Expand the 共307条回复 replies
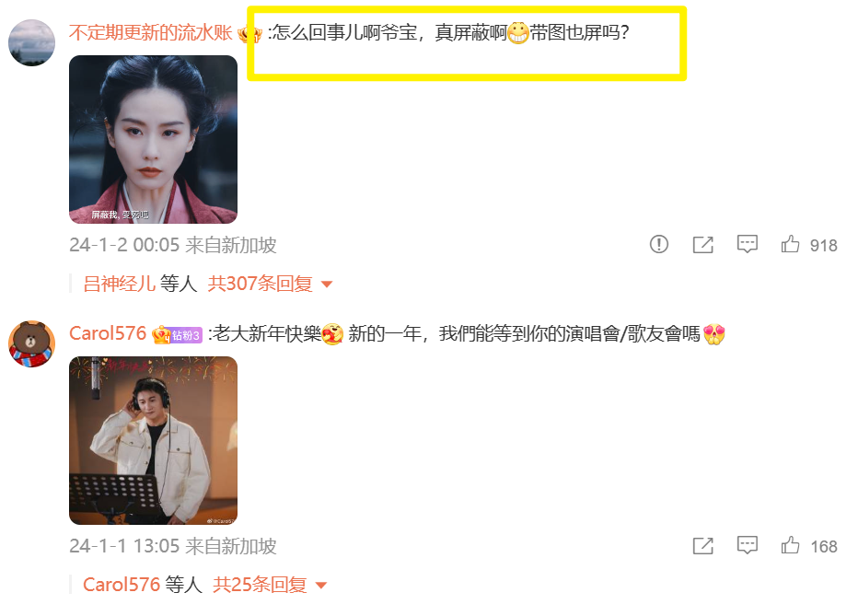This screenshot has width=858, height=616. [x=260, y=284]
